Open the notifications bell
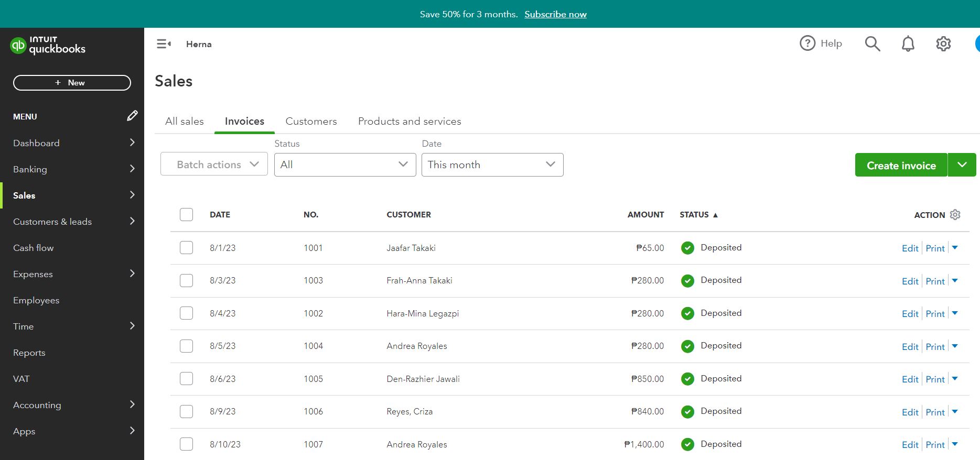 click(x=908, y=44)
